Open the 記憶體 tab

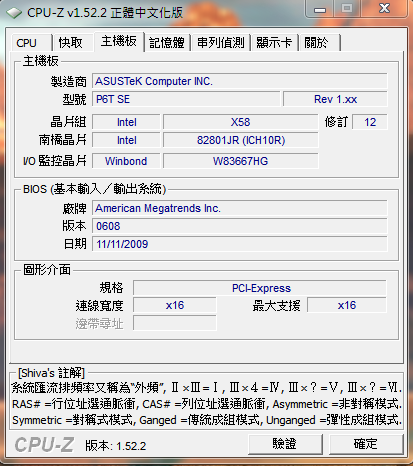167,43
